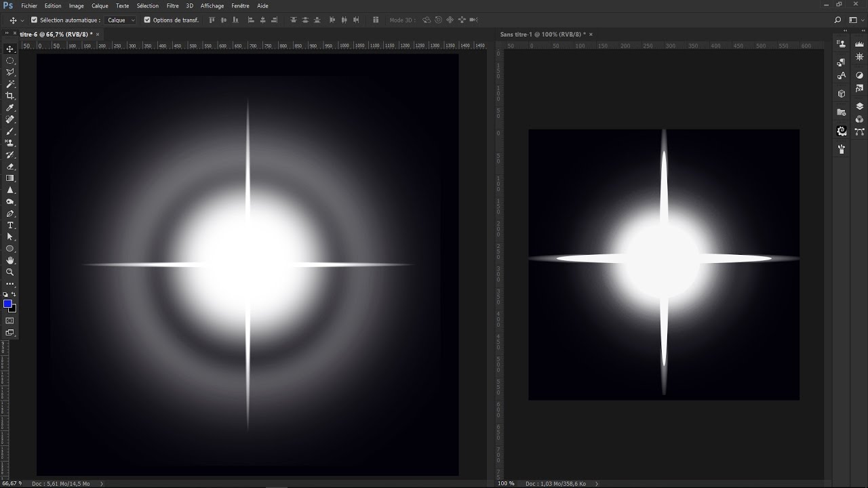Distribute top edges in options bar
Viewport: 868px width, 488px height.
click(x=293, y=20)
